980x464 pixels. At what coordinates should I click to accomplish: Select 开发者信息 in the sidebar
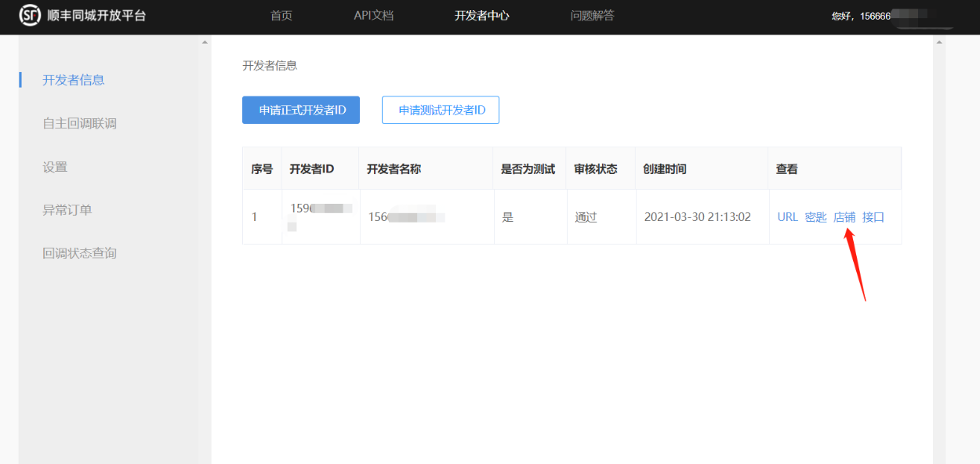coord(74,80)
